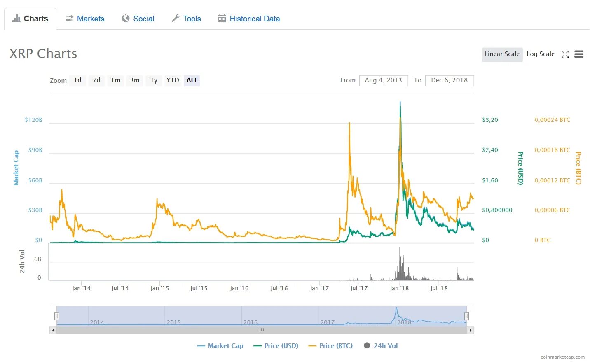Click the navigator scrollbar left arrow
The width and height of the screenshot is (597, 364).
tap(53, 330)
